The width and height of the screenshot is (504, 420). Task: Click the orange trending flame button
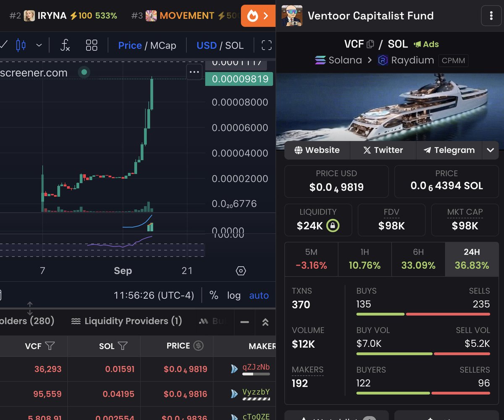[x=258, y=16]
